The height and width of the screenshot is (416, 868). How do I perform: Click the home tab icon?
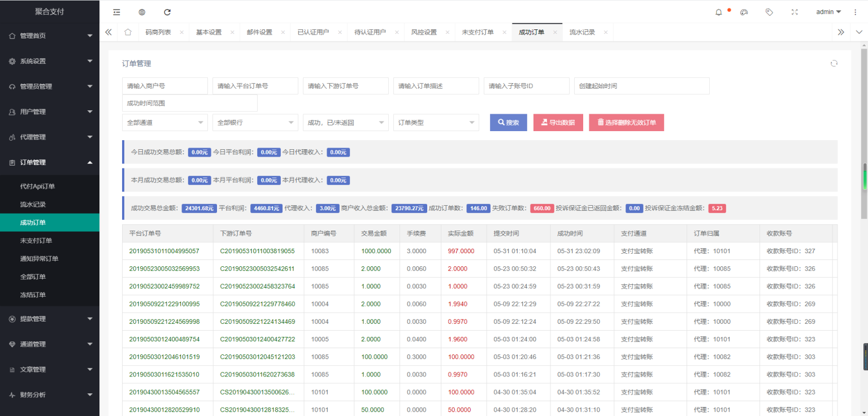[128, 32]
